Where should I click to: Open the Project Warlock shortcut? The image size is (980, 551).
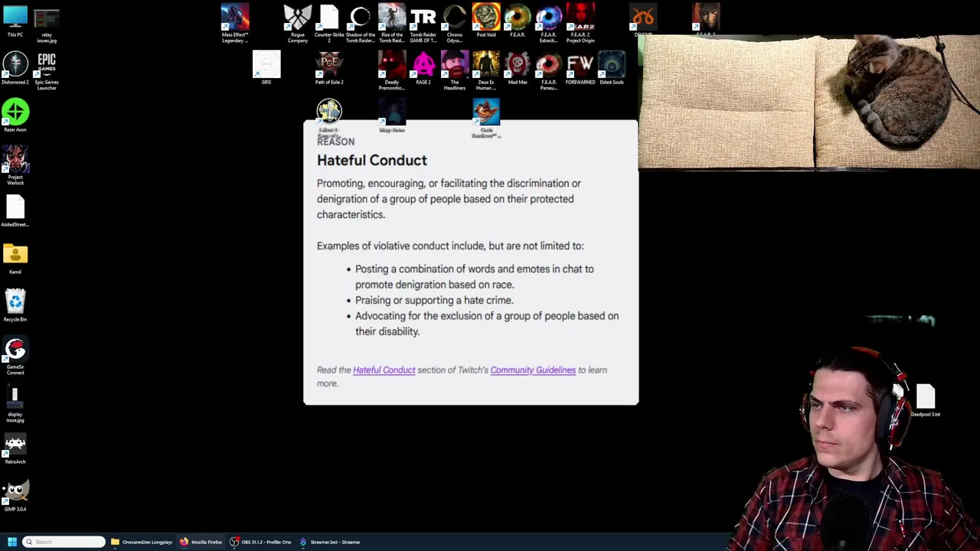pos(15,166)
